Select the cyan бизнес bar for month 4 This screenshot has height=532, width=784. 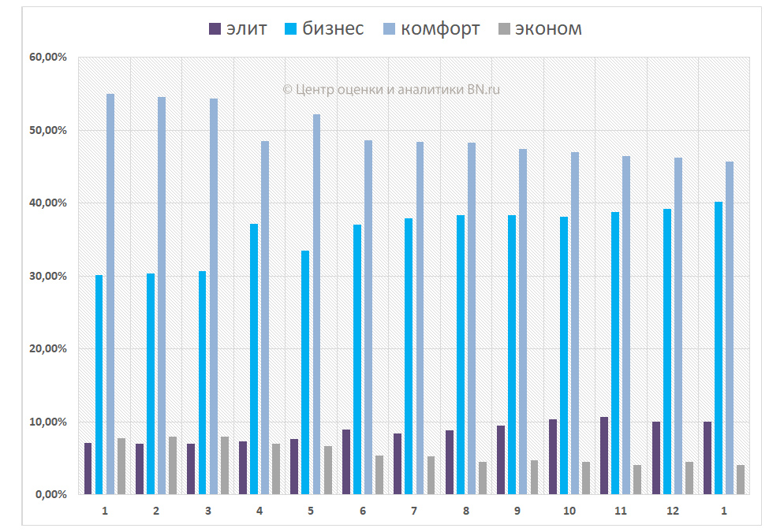click(254, 359)
